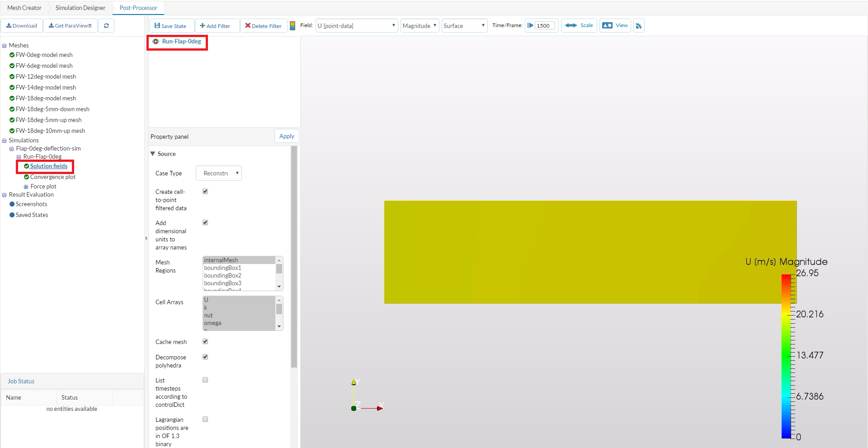This screenshot has height=448, width=868.
Task: Click the Property panel vertical scrollbar
Action: (x=294, y=257)
